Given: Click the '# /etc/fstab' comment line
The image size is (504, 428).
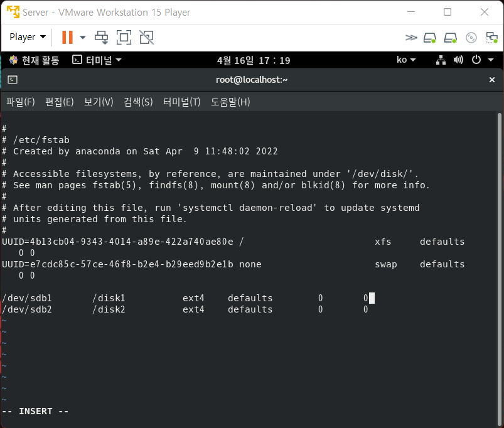Looking at the screenshot, I should pyautogui.click(x=36, y=140).
